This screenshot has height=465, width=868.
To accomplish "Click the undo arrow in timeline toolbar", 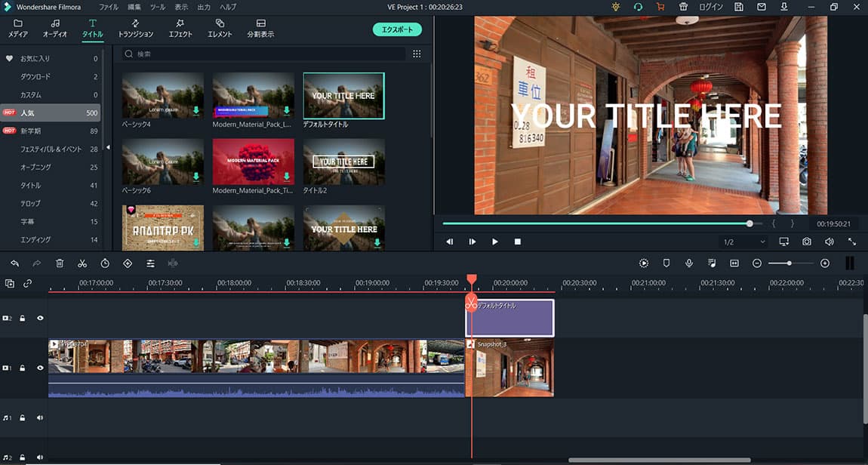I will (x=15, y=263).
